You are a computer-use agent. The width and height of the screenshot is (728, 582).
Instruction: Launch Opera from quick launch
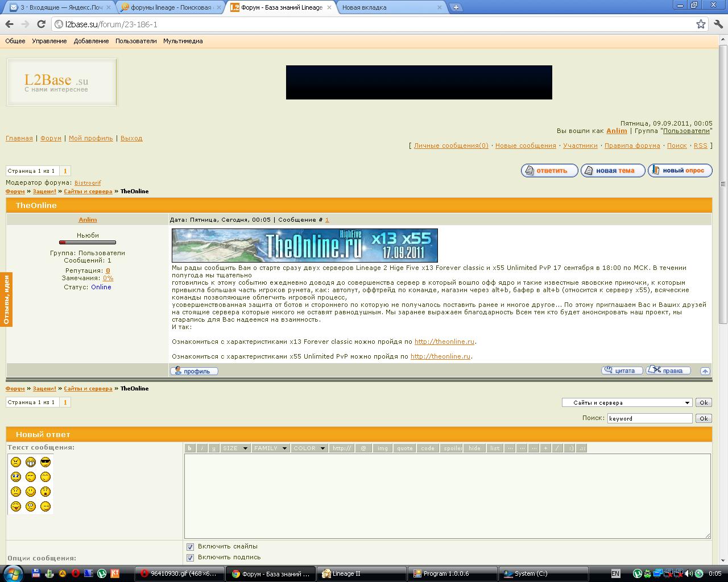[x=75, y=574]
